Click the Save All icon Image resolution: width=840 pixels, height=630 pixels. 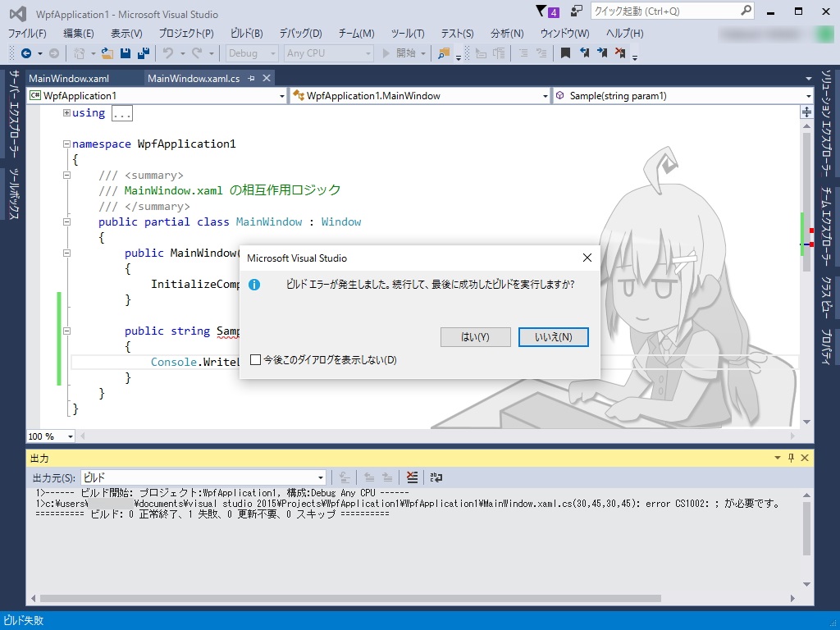click(x=143, y=53)
